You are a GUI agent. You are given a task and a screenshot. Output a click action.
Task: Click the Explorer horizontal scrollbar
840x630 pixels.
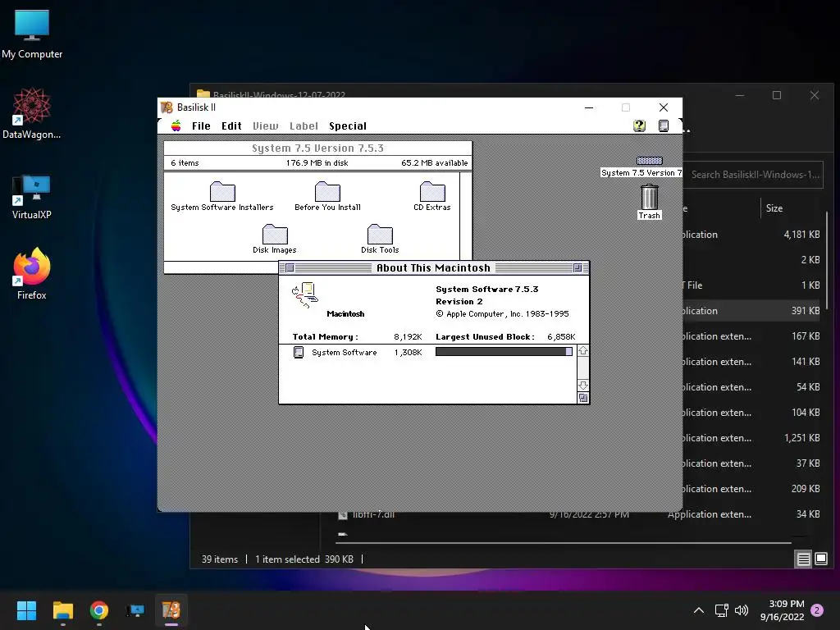(x=564, y=543)
